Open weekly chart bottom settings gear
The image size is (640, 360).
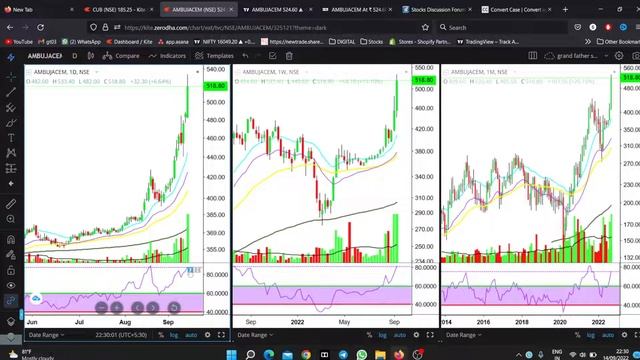416,335
